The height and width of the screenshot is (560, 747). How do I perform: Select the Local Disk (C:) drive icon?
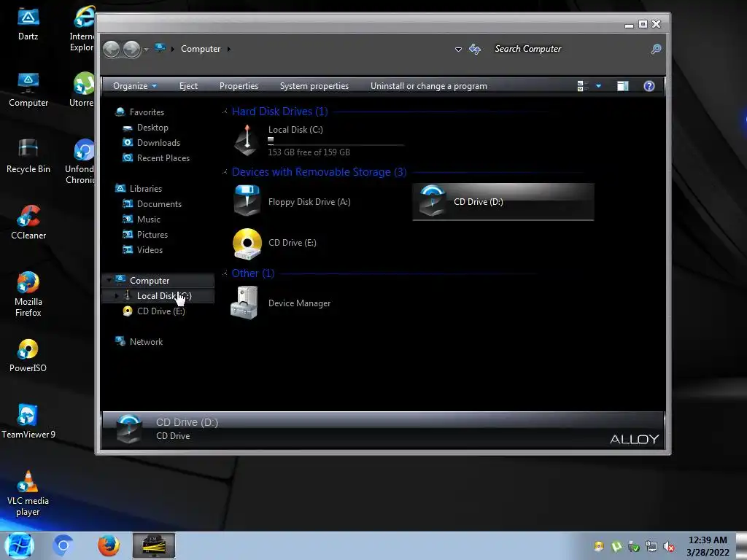[247, 141]
